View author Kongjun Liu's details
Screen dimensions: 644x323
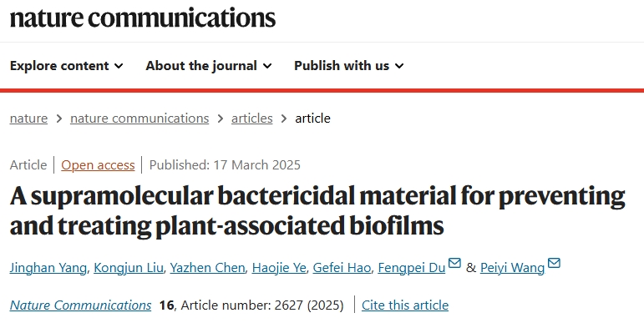pos(128,268)
